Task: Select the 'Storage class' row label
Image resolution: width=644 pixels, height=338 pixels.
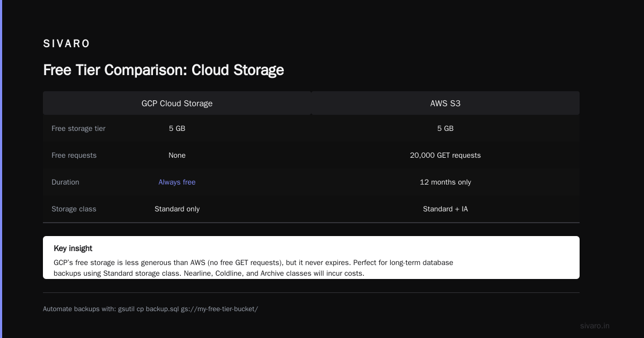Action: tap(74, 209)
